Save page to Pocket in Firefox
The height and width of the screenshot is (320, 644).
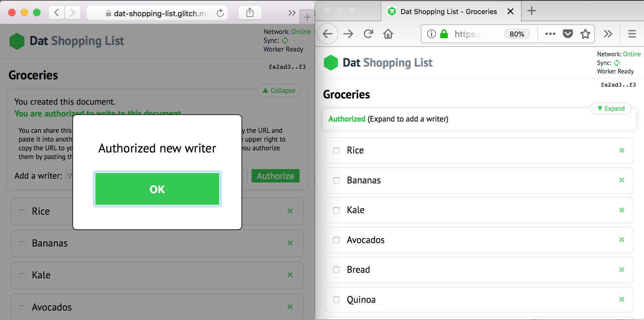click(x=568, y=34)
